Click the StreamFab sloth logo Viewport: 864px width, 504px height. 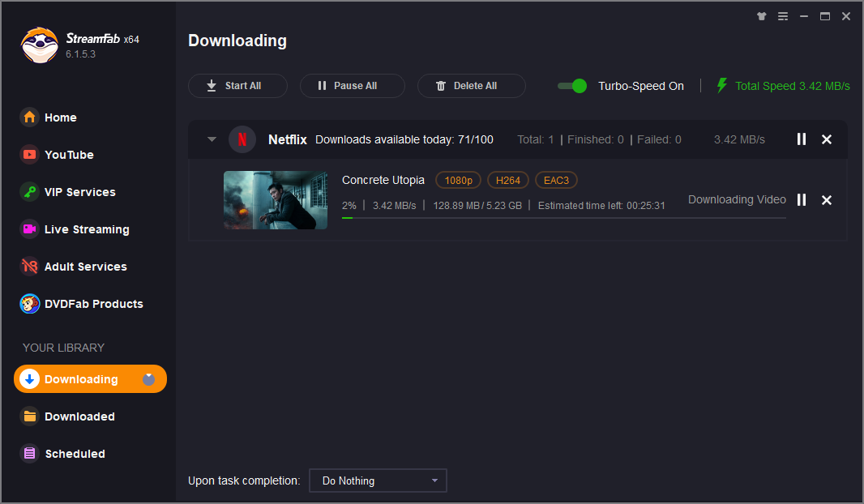point(40,45)
